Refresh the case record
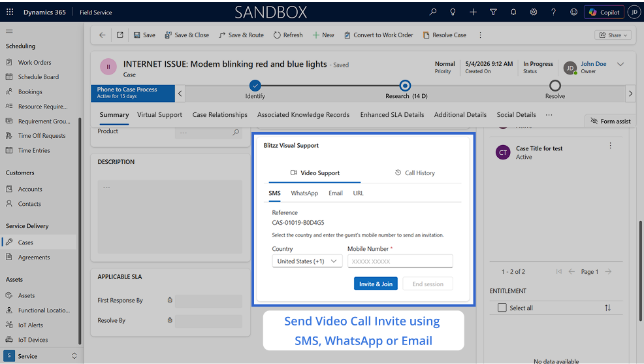This screenshot has height=364, width=644. [x=288, y=35]
